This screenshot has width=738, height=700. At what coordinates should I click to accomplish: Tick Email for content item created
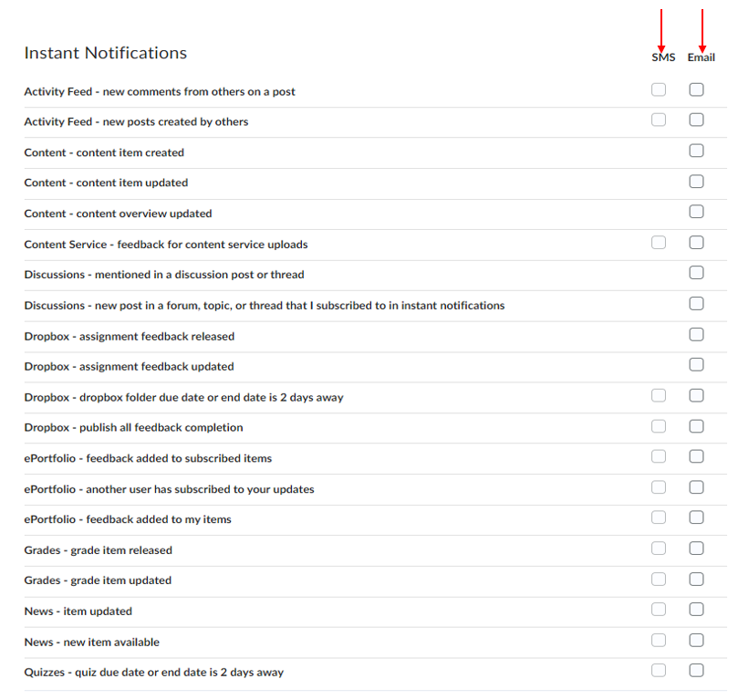pyautogui.click(x=697, y=151)
